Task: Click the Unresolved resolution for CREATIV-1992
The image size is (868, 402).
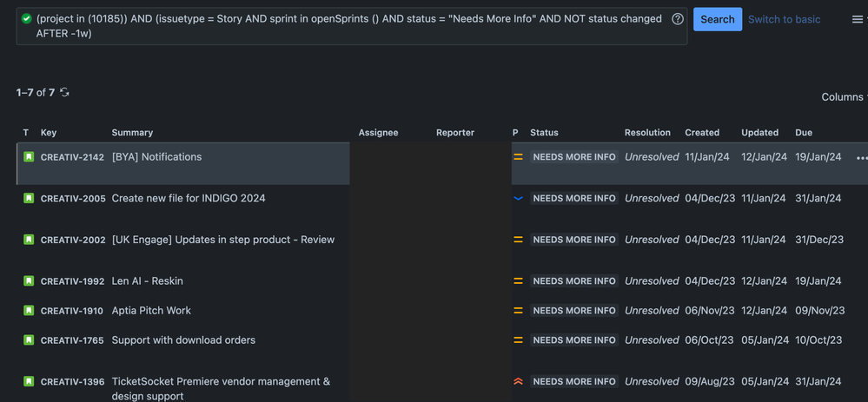Action: (652, 281)
